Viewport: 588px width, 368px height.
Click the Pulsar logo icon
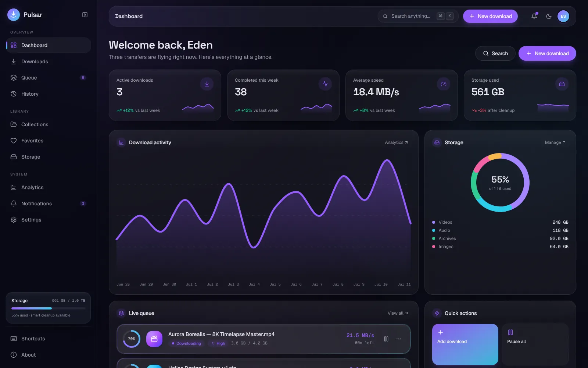click(x=14, y=15)
